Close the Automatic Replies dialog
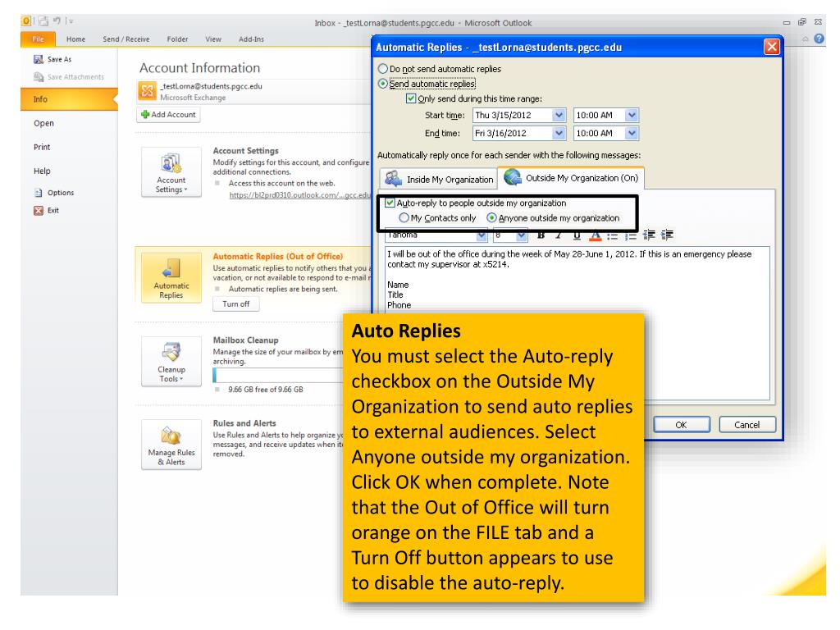 click(771, 47)
